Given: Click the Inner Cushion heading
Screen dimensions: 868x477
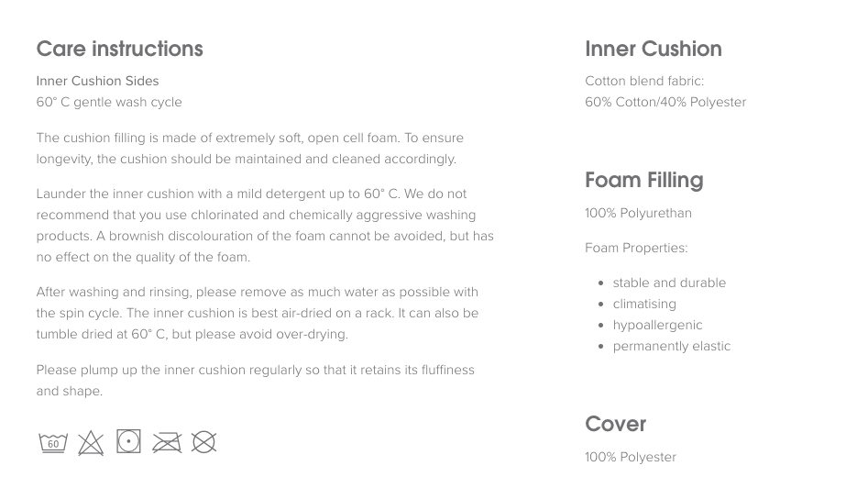Looking at the screenshot, I should [654, 49].
